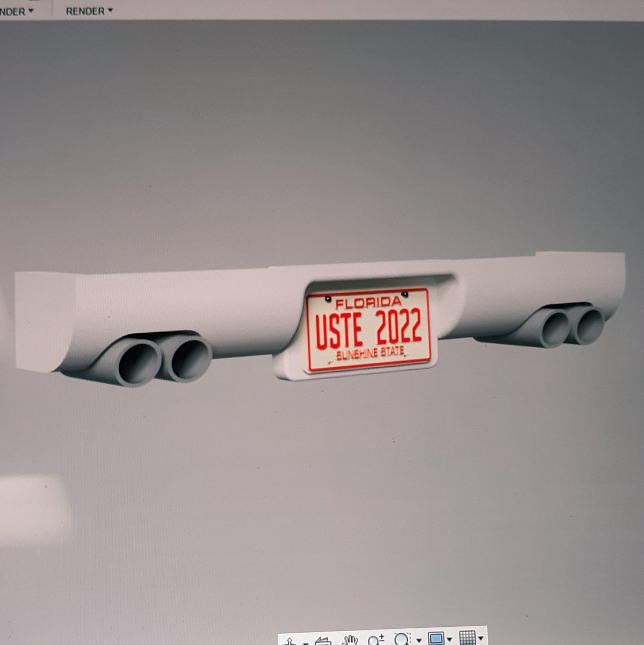Select the Orbit navigation tool
This screenshot has width=644, height=645.
coord(290,641)
